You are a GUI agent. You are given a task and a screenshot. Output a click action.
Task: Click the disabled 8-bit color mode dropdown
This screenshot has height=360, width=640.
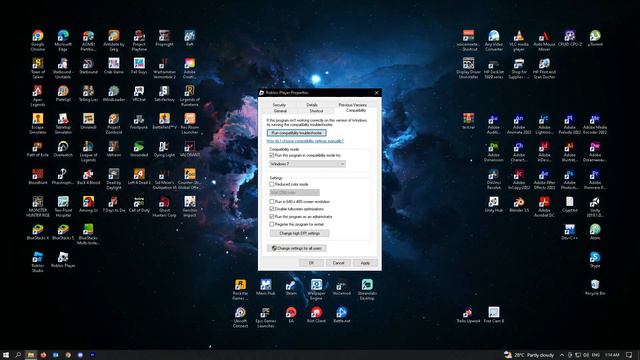(294, 192)
